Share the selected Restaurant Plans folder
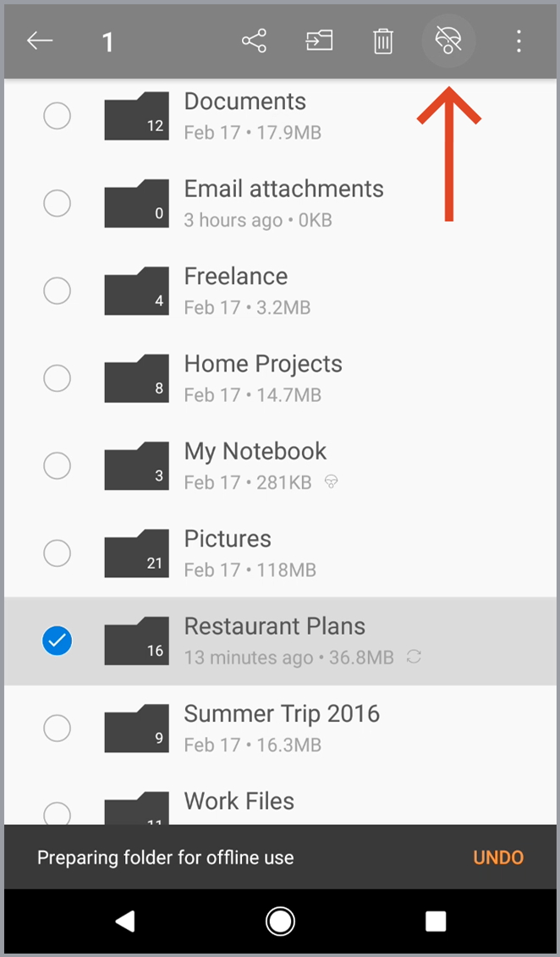This screenshot has height=957, width=560. [x=254, y=40]
